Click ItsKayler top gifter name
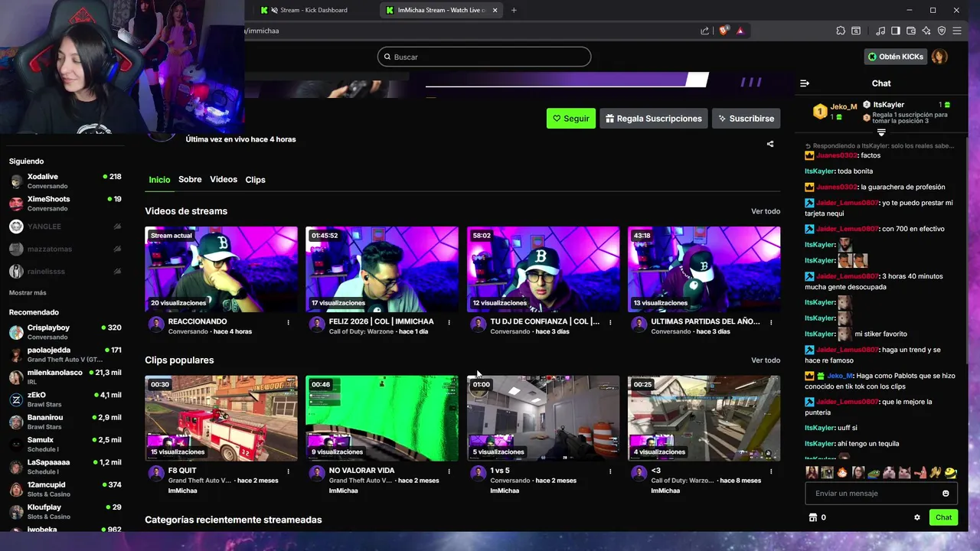The image size is (980, 551). [889, 105]
